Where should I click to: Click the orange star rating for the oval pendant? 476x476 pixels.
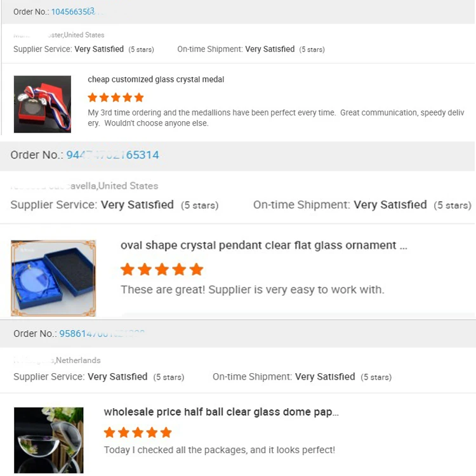click(x=162, y=270)
